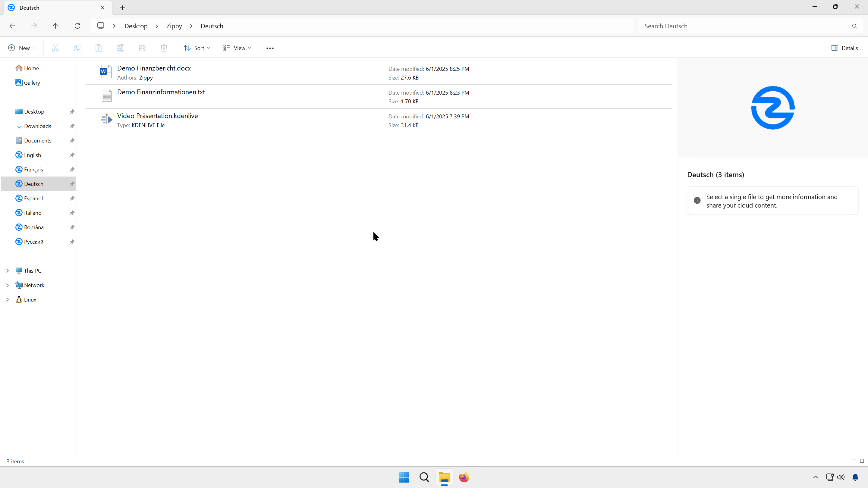
Task: Open Firefox from the taskbar
Action: [x=464, y=477]
